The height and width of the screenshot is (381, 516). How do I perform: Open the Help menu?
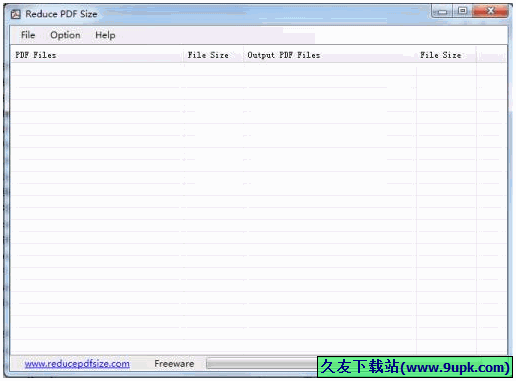(x=105, y=35)
